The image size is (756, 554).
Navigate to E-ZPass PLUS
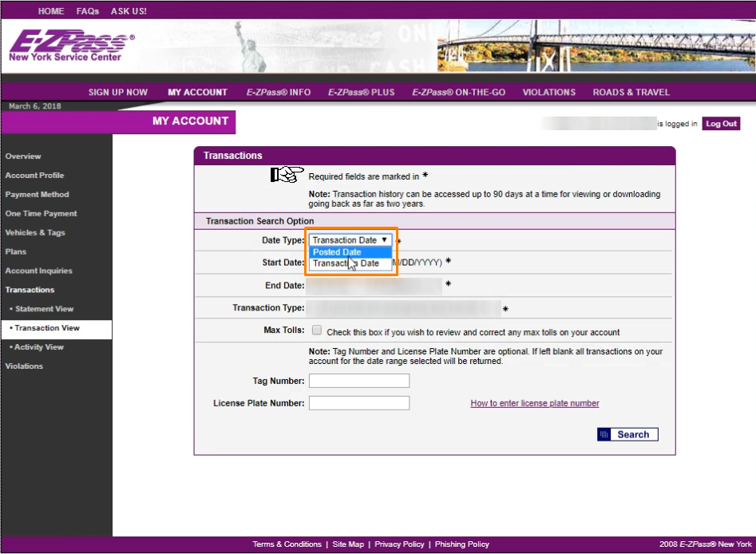click(x=361, y=92)
